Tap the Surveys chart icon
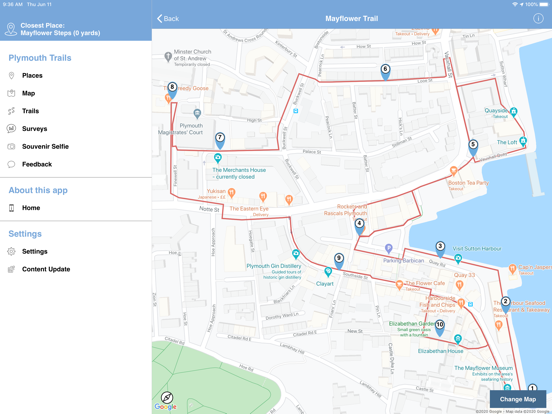 coord(11,128)
